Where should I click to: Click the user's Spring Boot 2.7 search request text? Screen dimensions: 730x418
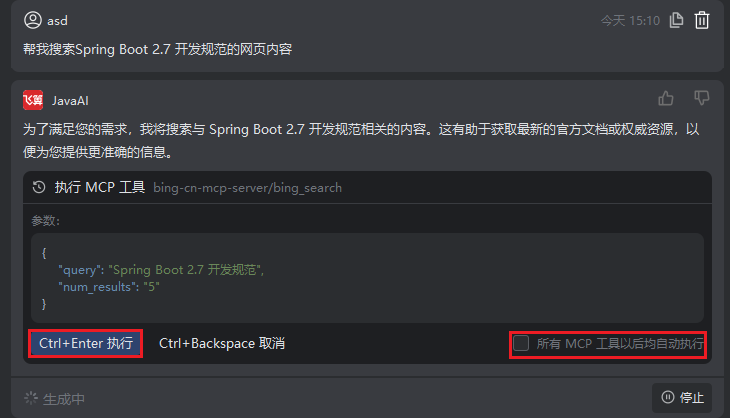(157, 49)
